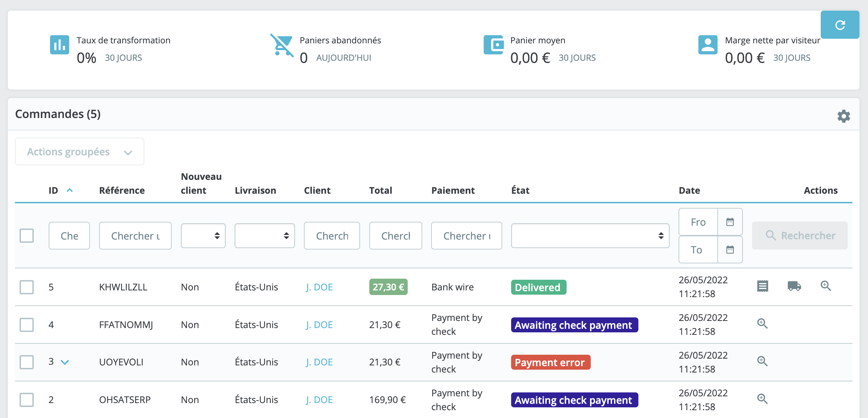Expand the chevron next to order 3
868x418 pixels.
[x=65, y=362]
